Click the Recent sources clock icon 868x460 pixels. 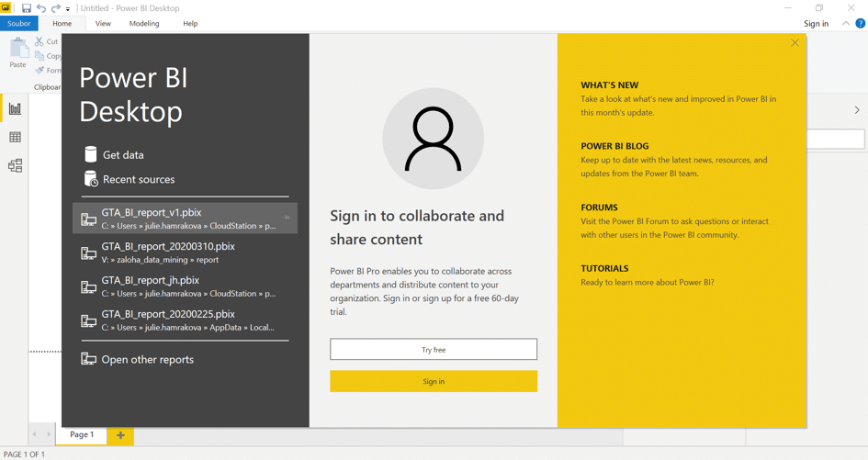click(x=91, y=178)
